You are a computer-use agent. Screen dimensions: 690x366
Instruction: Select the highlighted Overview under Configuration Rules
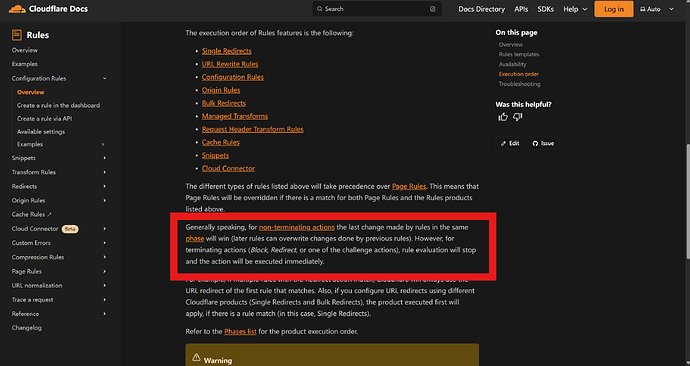[31, 92]
